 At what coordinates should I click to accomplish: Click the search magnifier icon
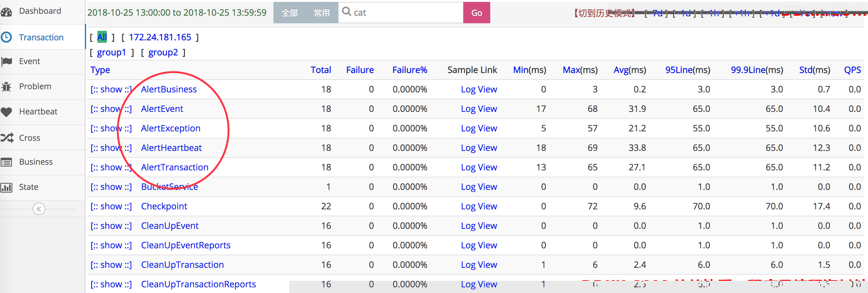[346, 11]
